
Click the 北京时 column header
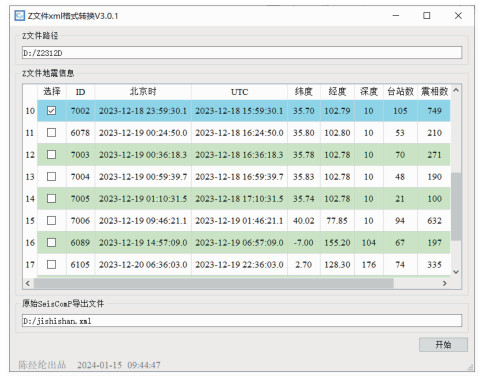tap(143, 92)
